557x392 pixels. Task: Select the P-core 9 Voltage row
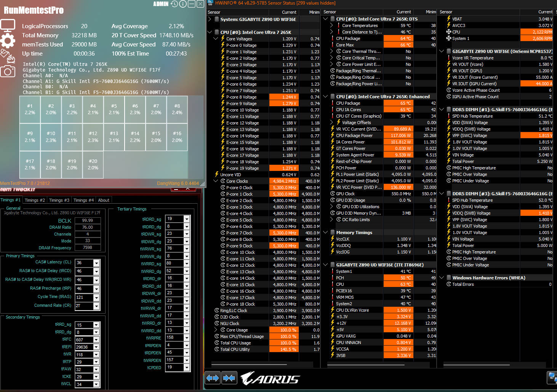263,104
